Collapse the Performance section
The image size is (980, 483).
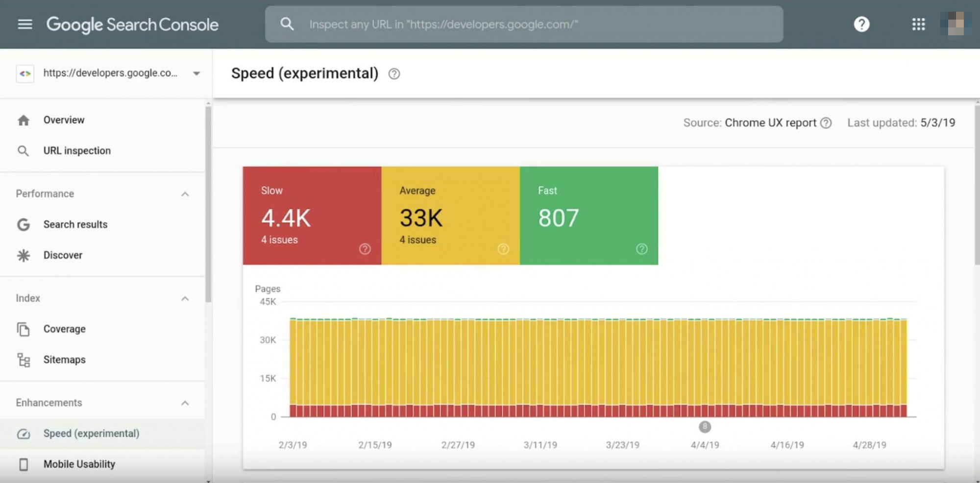185,194
